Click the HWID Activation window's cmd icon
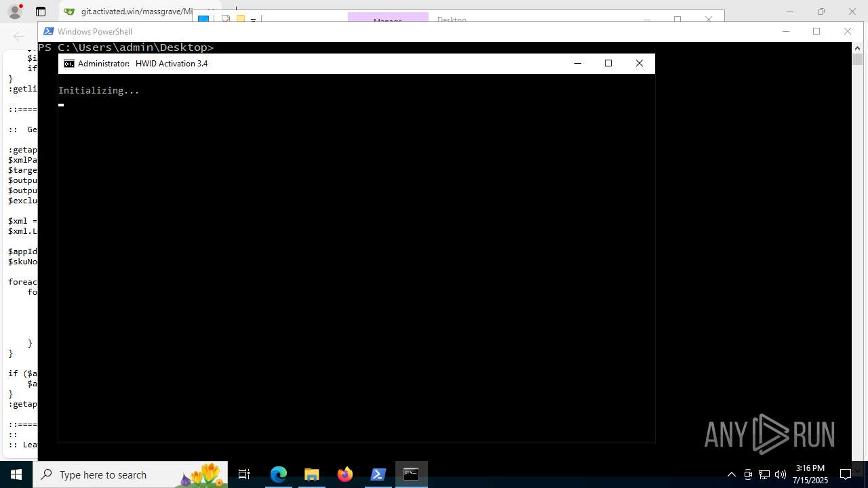 [68, 64]
